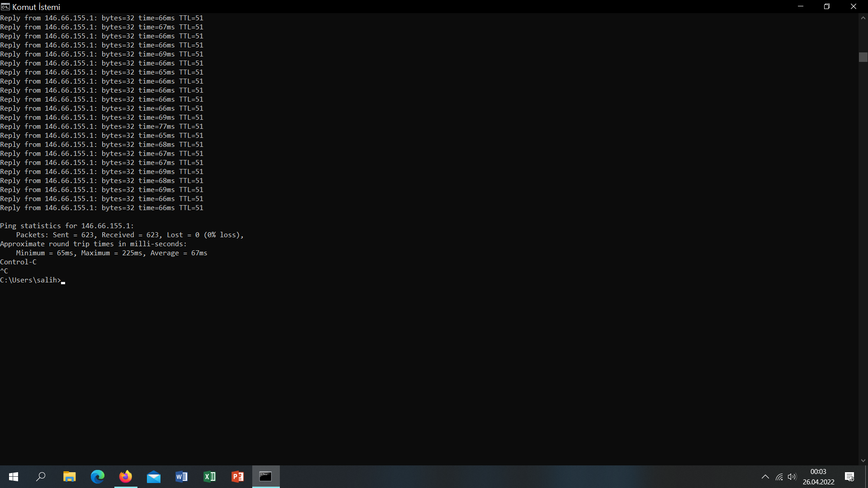The width and height of the screenshot is (868, 488).
Task: Open the Windows Start menu
Action: [14, 477]
